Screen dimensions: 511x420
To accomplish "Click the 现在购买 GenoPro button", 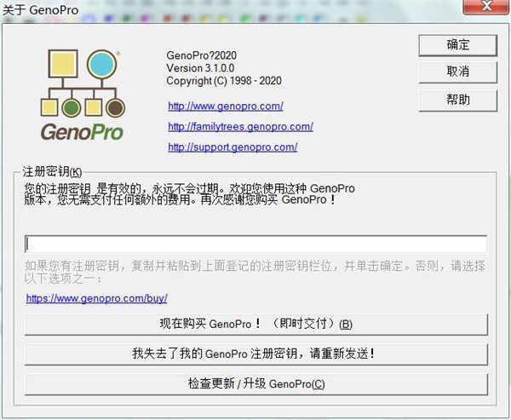I will (x=255, y=324).
